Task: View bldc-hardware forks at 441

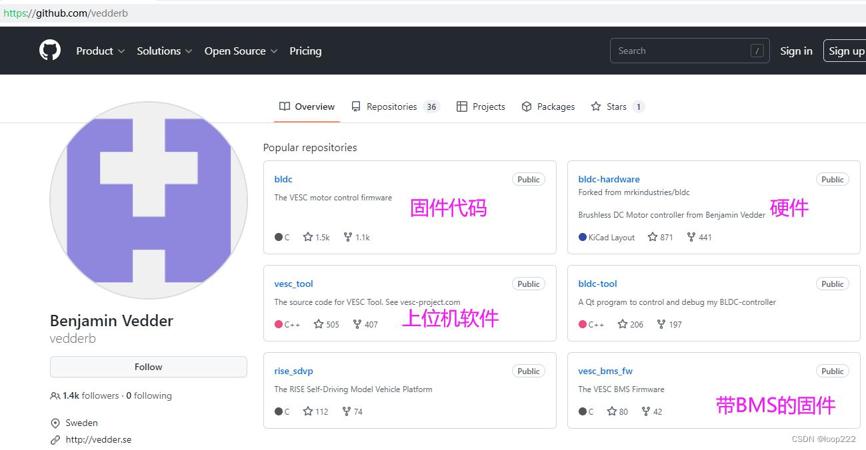Action: pos(699,237)
